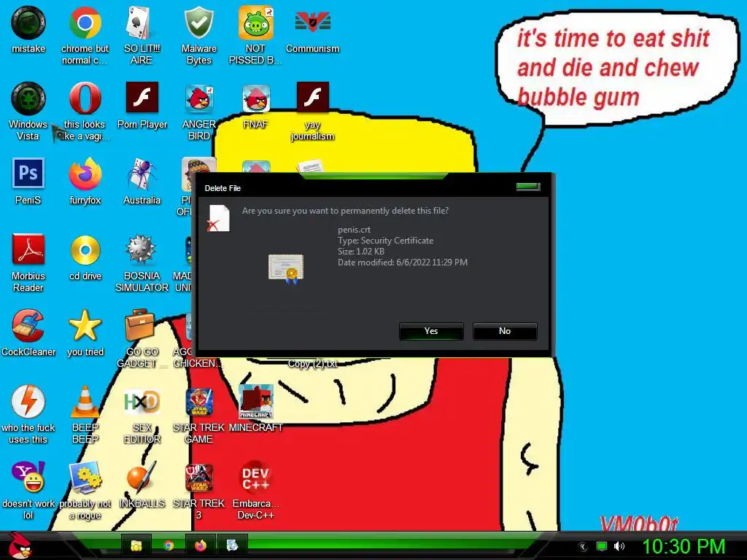Open the HxD 'SEX EDITIOR' icon
The width and height of the screenshot is (747, 560).
(142, 402)
